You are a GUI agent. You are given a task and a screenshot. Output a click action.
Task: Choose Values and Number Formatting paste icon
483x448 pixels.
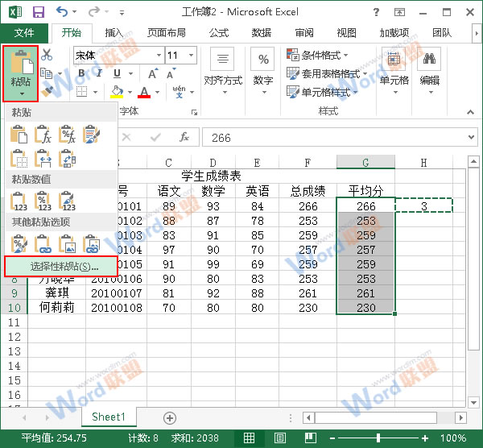click(43, 201)
